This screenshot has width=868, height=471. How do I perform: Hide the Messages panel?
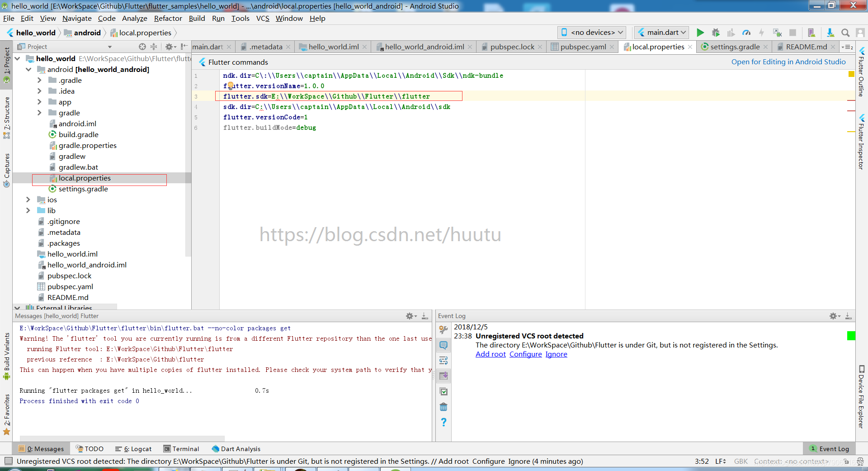(425, 316)
